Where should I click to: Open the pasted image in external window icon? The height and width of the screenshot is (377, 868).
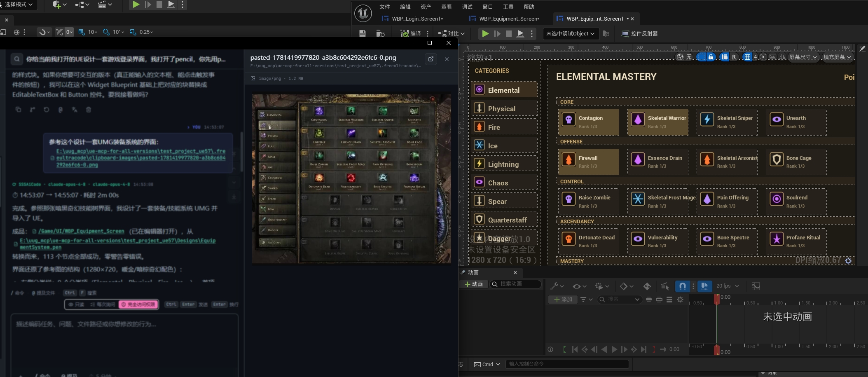pos(431,59)
